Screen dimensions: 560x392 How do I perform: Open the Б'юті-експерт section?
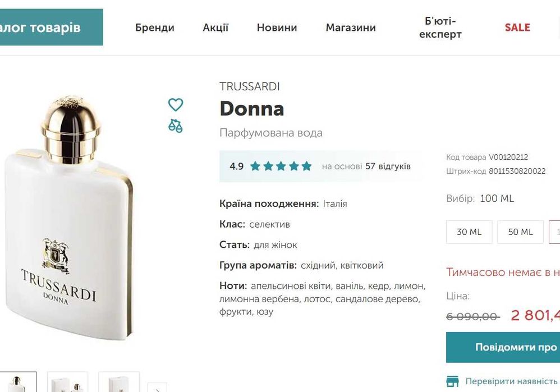440,27
